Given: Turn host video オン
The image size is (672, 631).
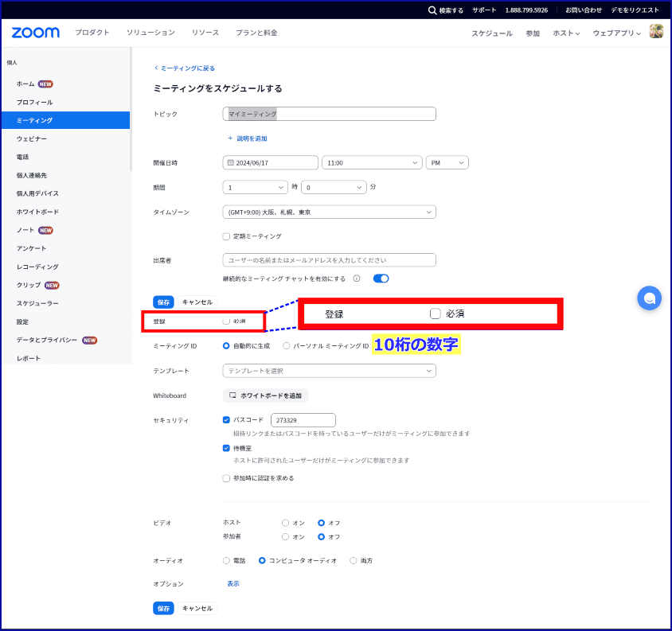Looking at the screenshot, I should pyautogui.click(x=285, y=523).
